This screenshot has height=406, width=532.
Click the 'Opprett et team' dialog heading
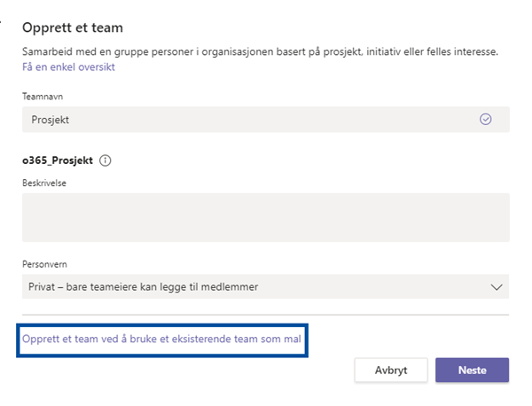pyautogui.click(x=72, y=27)
